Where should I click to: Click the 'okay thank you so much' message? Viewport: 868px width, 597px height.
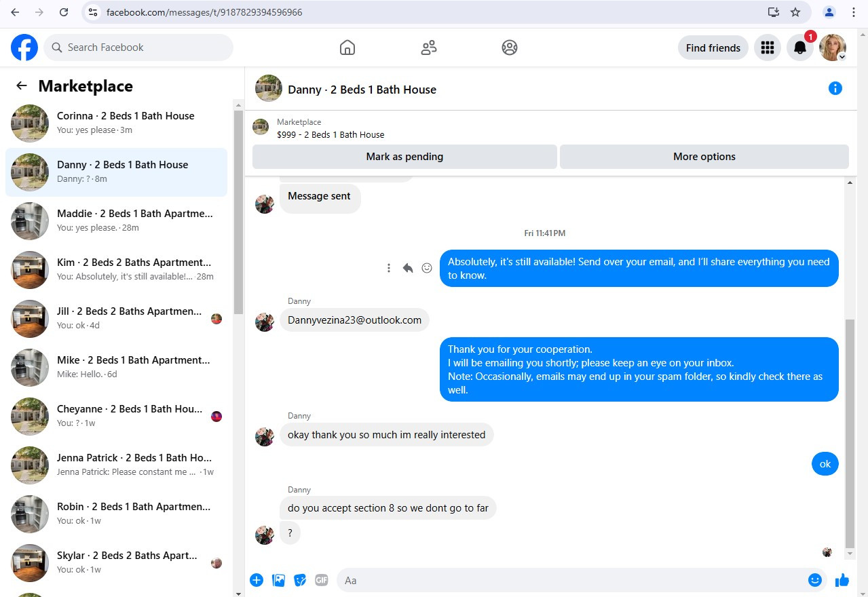point(386,435)
